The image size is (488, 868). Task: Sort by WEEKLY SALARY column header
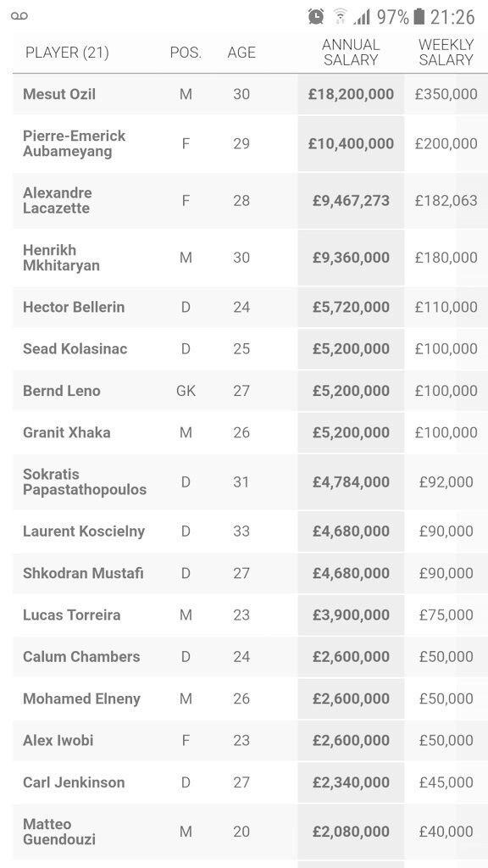pos(446,52)
